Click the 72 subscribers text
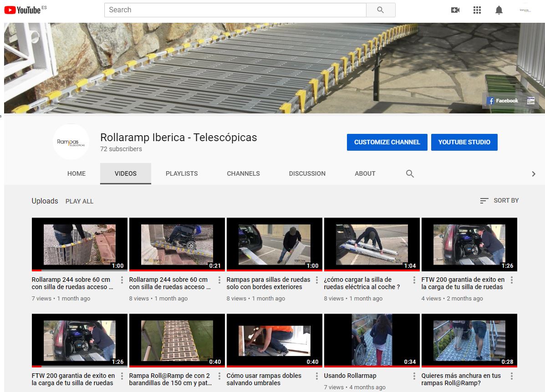The image size is (545, 392). coord(121,149)
